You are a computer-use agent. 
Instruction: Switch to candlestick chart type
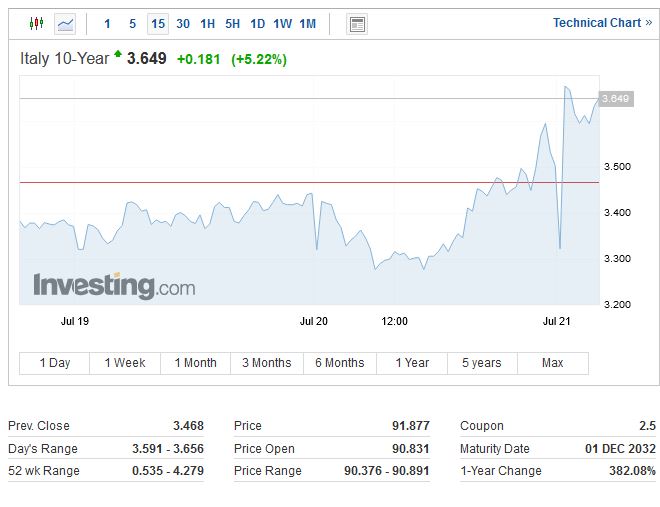[x=37, y=23]
